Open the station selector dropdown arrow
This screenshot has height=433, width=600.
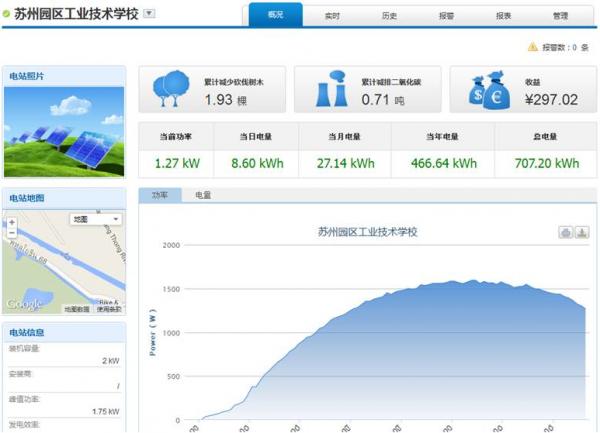(149, 14)
